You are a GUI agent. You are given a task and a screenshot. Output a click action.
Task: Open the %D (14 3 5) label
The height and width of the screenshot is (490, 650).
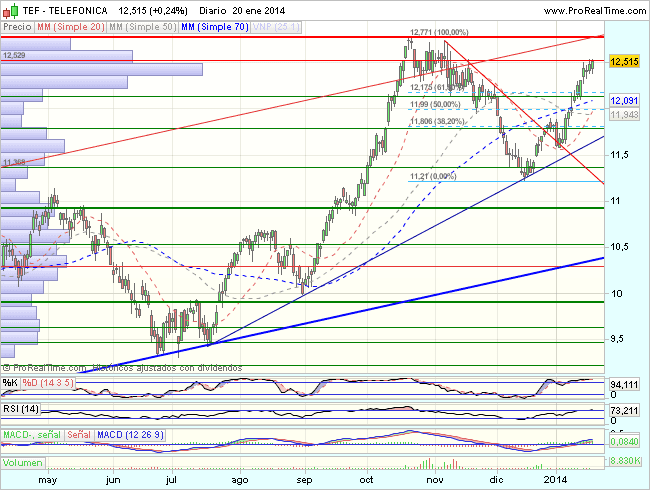pos(48,383)
